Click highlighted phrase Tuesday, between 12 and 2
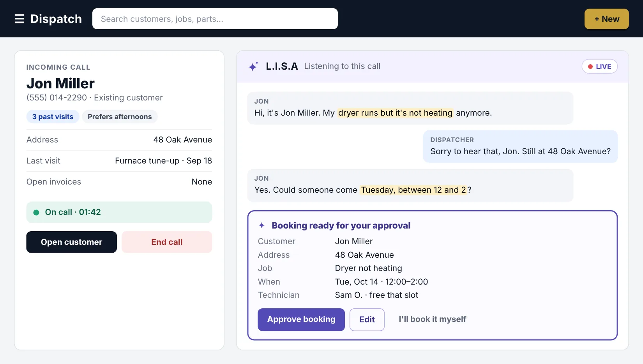Image resolution: width=643 pixels, height=364 pixels. [x=413, y=190]
